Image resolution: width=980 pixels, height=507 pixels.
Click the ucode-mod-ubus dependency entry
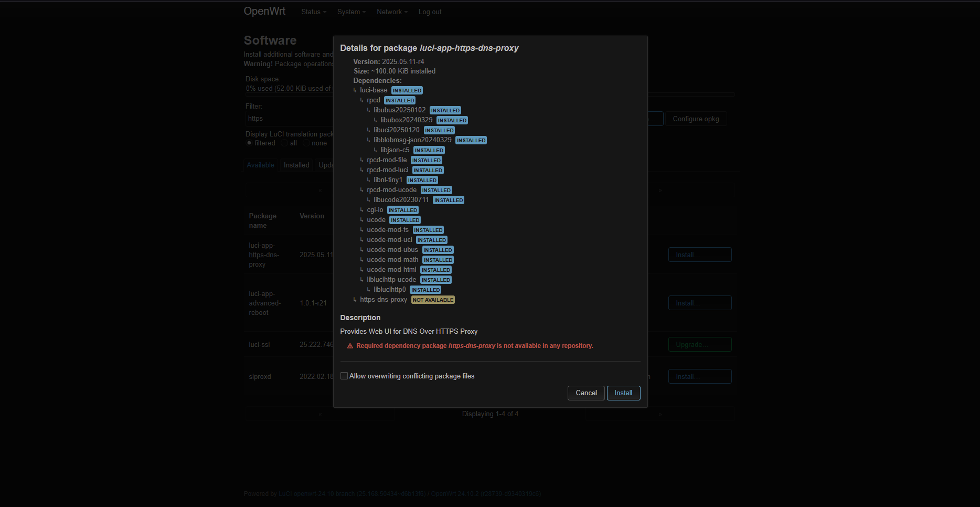(392, 250)
